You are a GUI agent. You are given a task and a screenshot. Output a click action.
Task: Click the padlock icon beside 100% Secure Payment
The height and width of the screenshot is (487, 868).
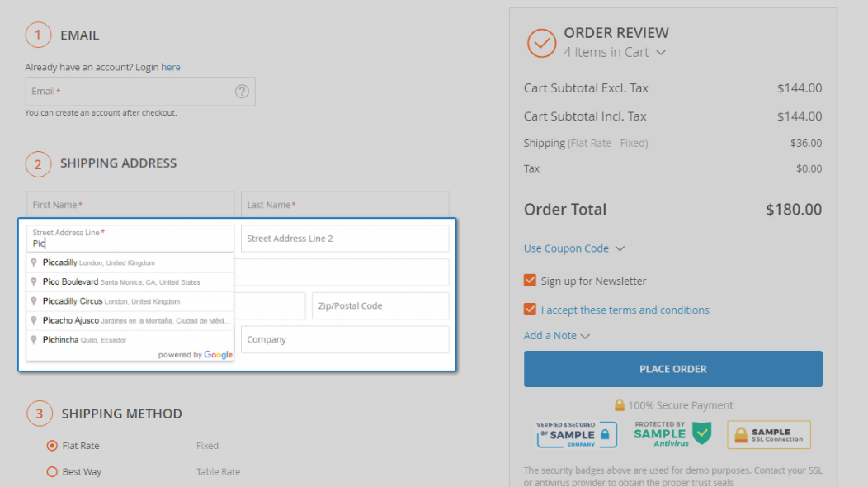620,405
